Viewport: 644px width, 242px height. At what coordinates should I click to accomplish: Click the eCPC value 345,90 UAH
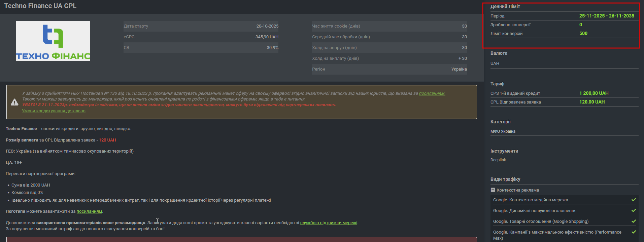pos(267,37)
